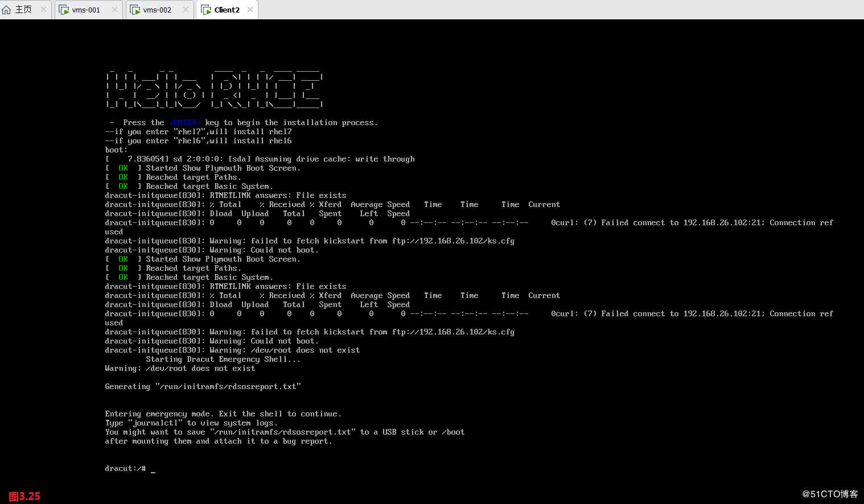The height and width of the screenshot is (504, 864).
Task: Click the 'Generating "/run/initramfs/rdsosreport.txt"' line
Action: click(203, 387)
